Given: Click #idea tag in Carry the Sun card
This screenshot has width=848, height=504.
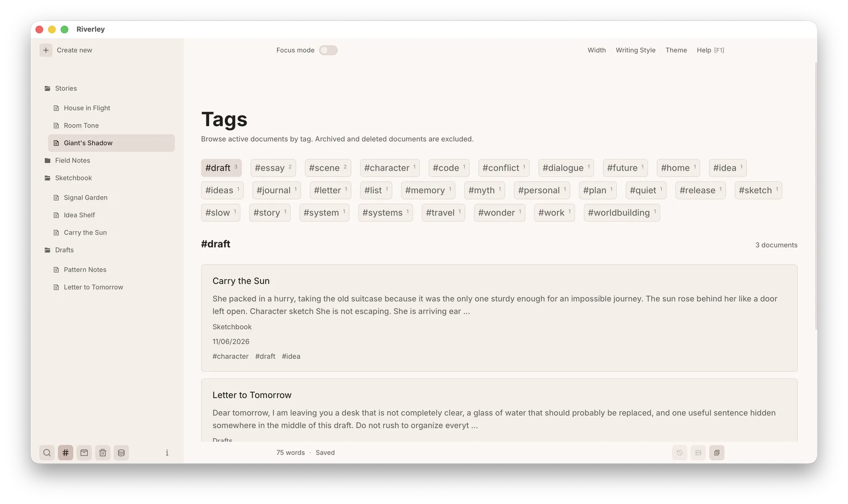Looking at the screenshot, I should 291,357.
